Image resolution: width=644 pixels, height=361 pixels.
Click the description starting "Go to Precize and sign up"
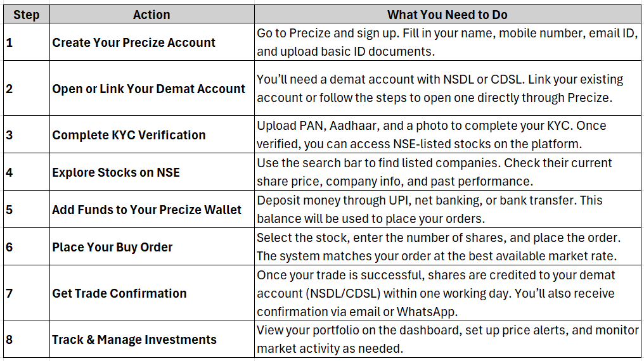(x=447, y=42)
